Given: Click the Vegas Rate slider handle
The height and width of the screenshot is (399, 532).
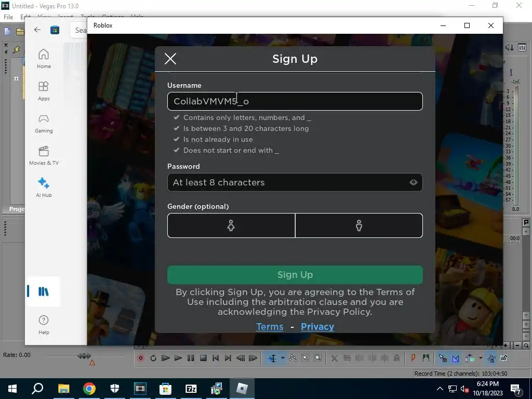Looking at the screenshot, I should click(84, 355).
